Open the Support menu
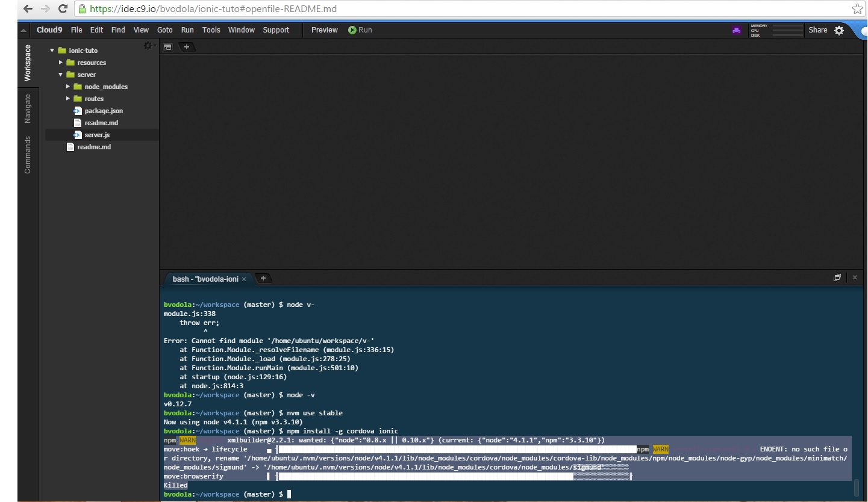Screen dimensions: 868x502 click(x=276, y=30)
